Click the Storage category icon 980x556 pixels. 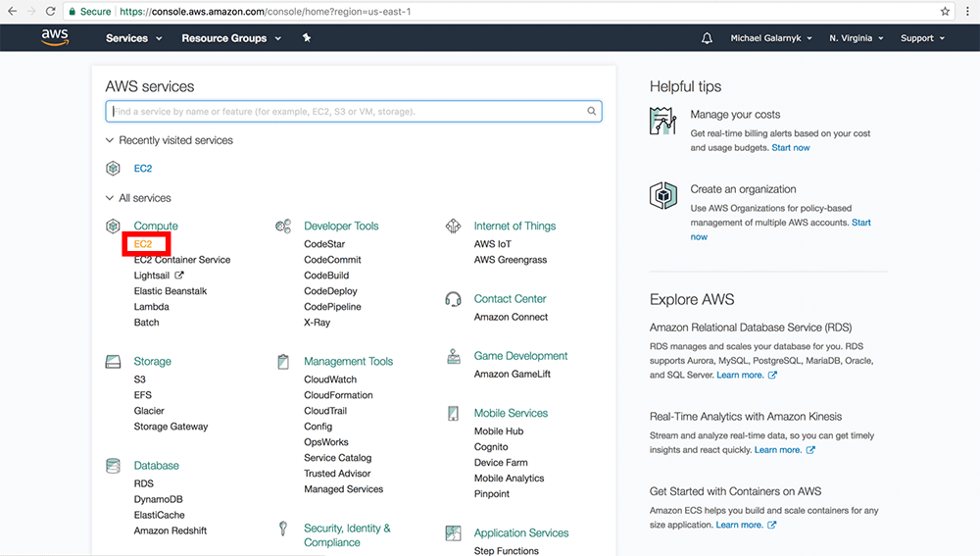pyautogui.click(x=113, y=362)
